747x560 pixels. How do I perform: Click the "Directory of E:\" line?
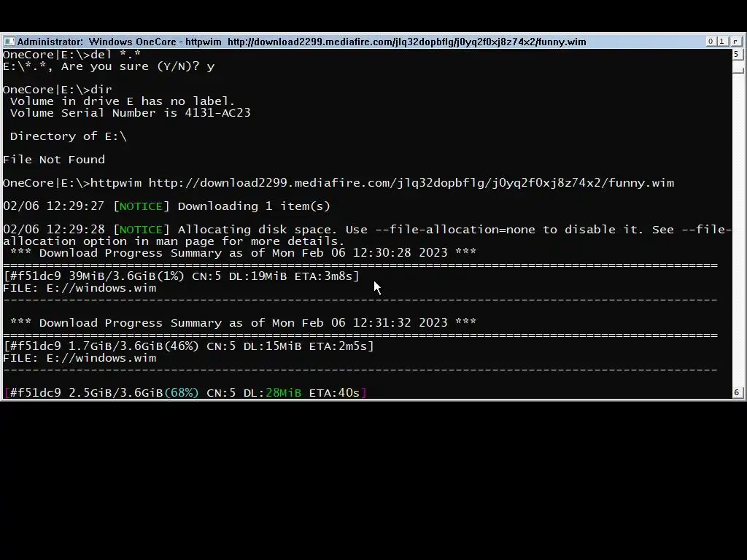pos(68,136)
